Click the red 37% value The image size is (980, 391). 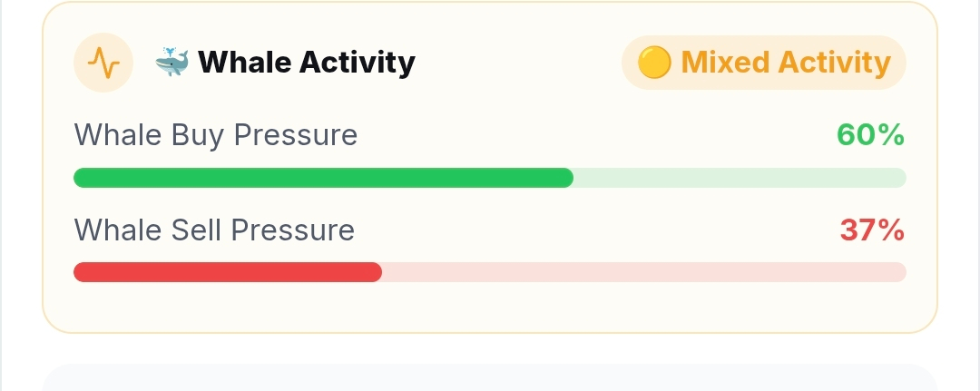point(872,230)
